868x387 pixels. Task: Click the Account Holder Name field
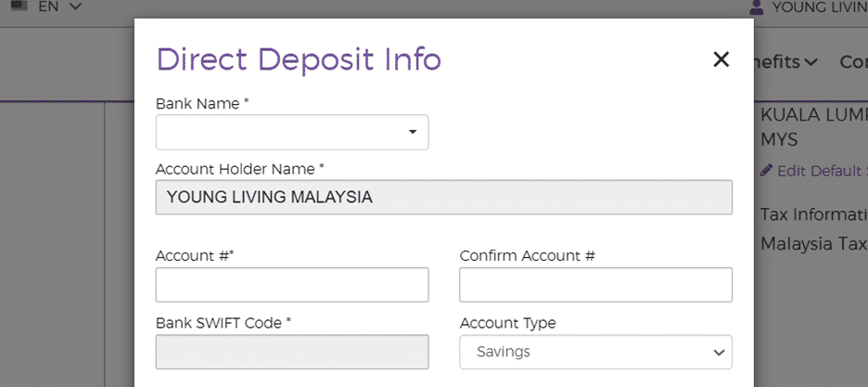click(x=443, y=198)
